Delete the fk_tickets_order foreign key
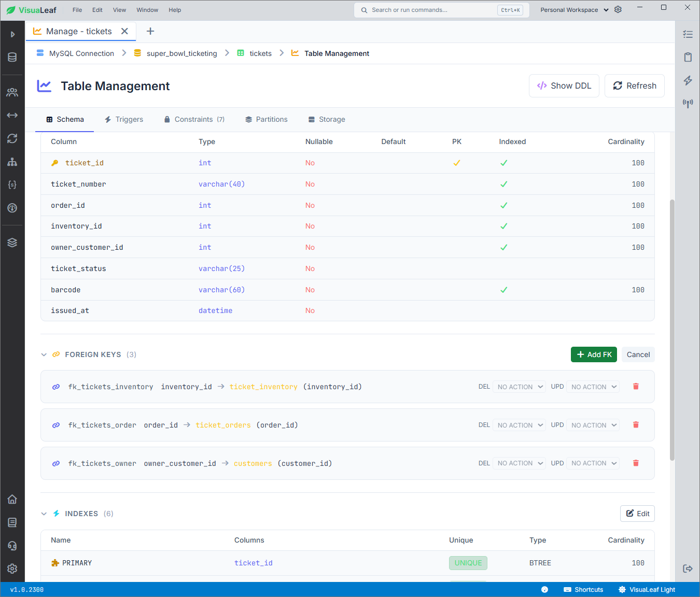 [x=636, y=425]
